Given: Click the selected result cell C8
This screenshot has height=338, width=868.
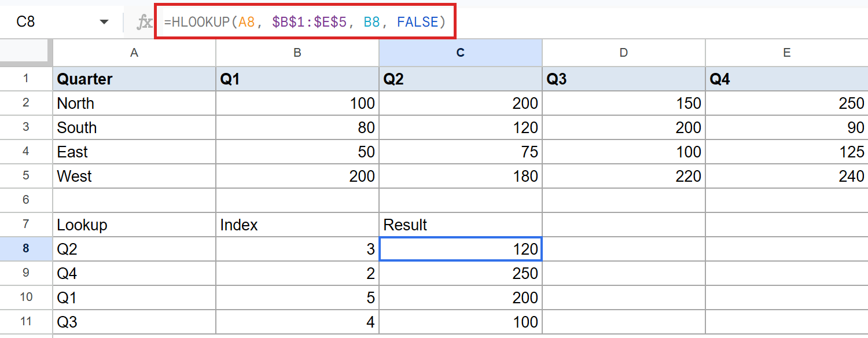Looking at the screenshot, I should (x=461, y=249).
